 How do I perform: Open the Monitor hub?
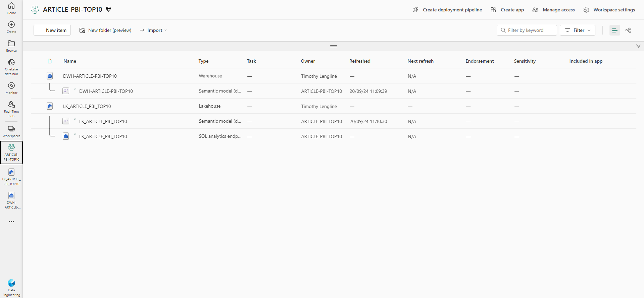point(11,88)
